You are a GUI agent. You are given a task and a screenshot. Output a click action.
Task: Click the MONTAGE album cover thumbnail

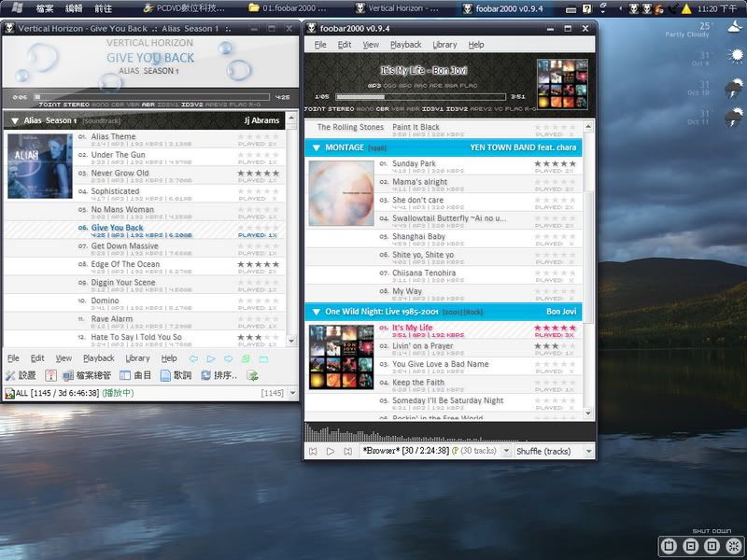coord(341,193)
